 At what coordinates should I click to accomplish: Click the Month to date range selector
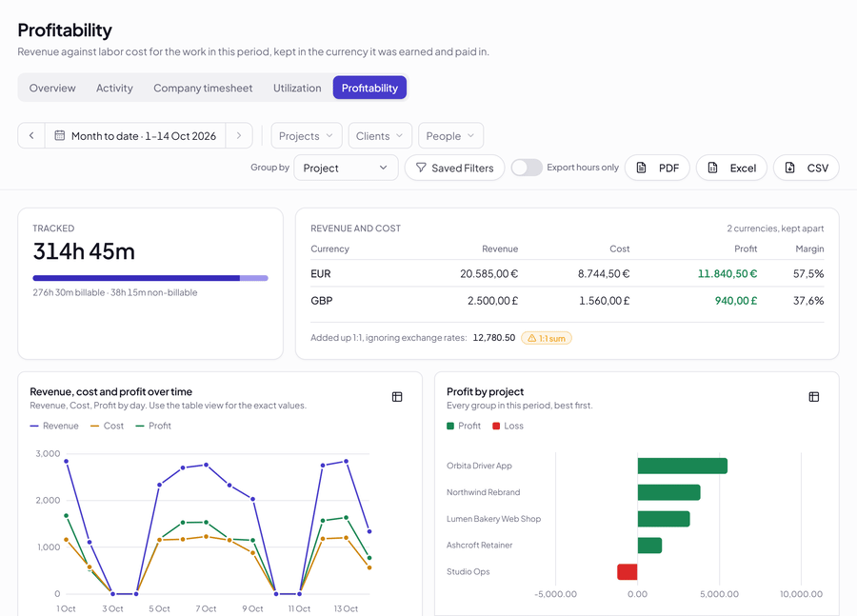(x=135, y=135)
